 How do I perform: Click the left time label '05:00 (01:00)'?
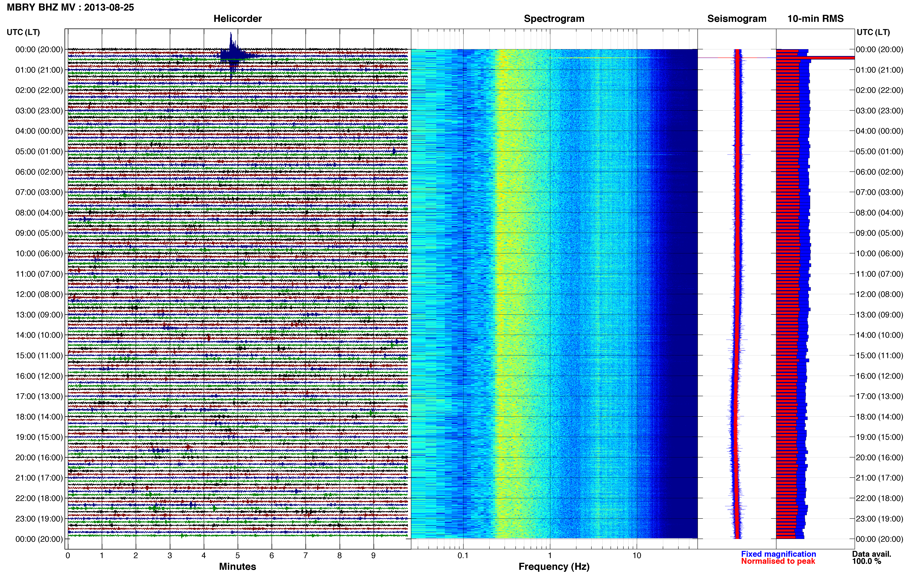pos(39,151)
